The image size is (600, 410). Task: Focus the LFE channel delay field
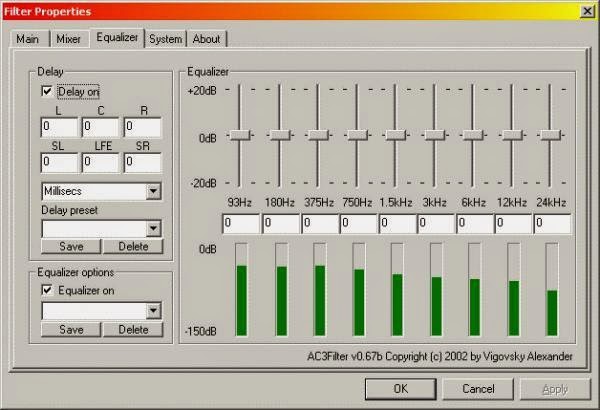click(x=101, y=163)
